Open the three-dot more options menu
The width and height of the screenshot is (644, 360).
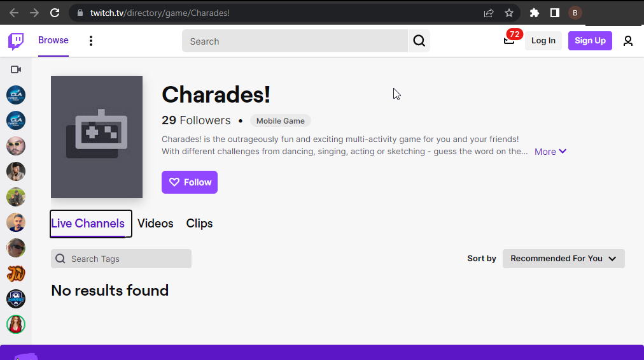pos(91,41)
